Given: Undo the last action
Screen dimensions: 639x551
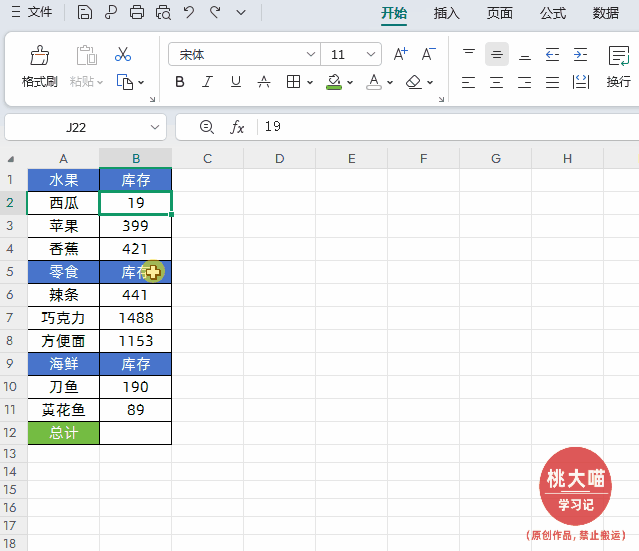Looking at the screenshot, I should tap(189, 13).
